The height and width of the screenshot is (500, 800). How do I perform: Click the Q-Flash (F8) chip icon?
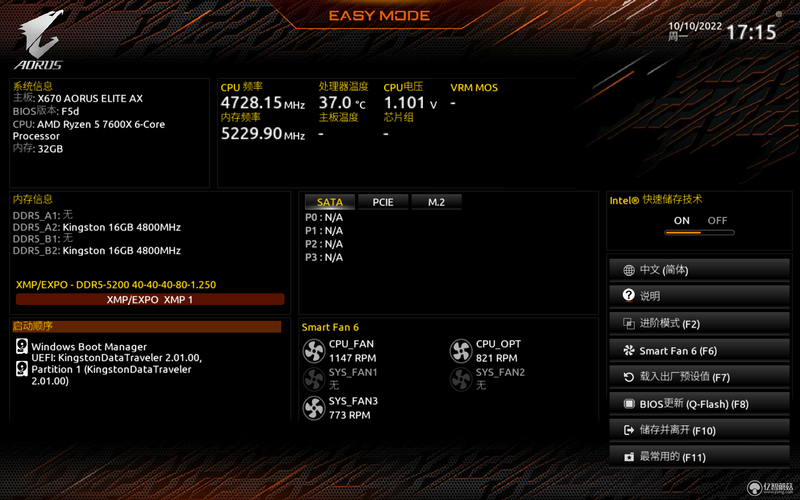[x=629, y=404]
